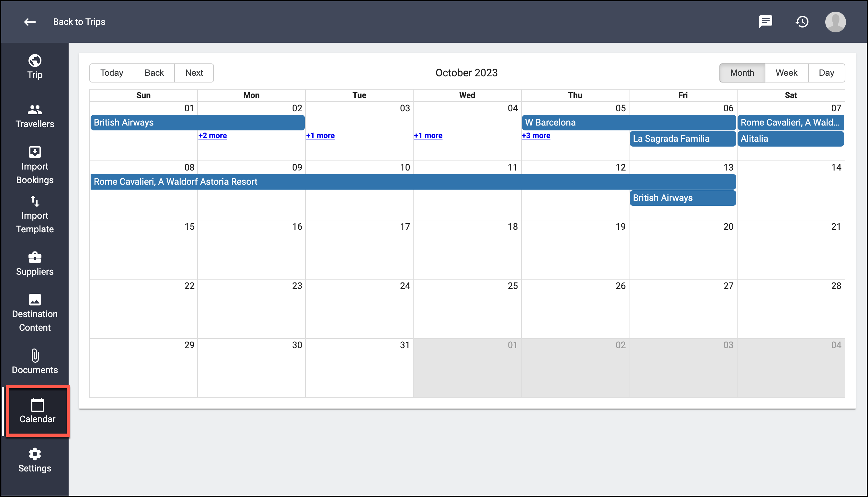Select date 21 in October
Image resolution: width=868 pixels, height=497 pixels.
[x=836, y=226]
